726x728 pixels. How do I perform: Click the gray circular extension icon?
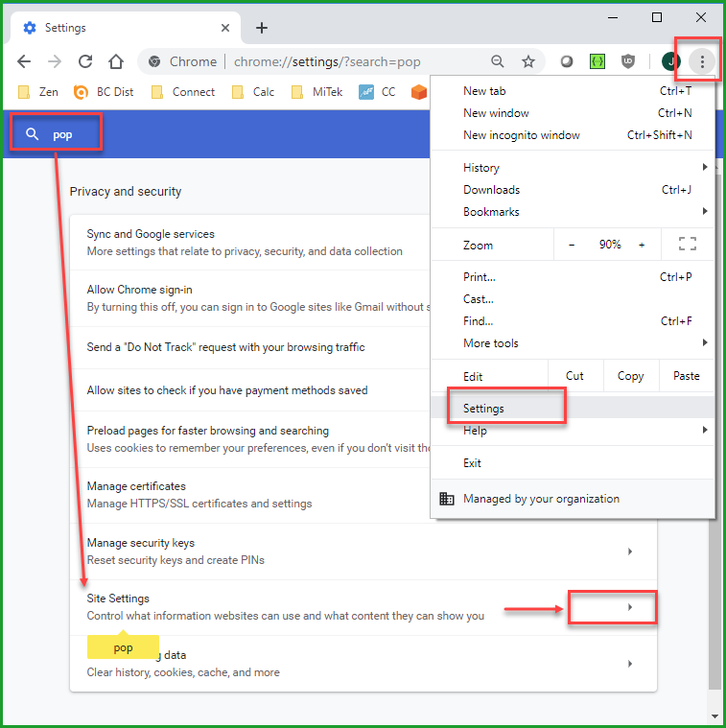[x=566, y=61]
